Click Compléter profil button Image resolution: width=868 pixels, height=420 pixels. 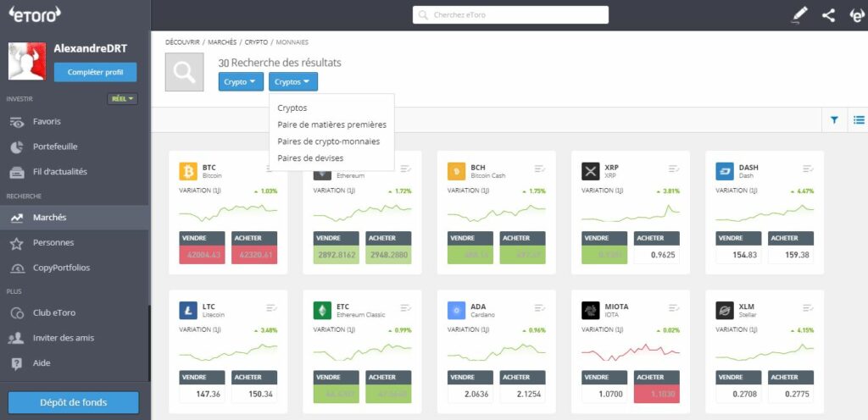[95, 72]
